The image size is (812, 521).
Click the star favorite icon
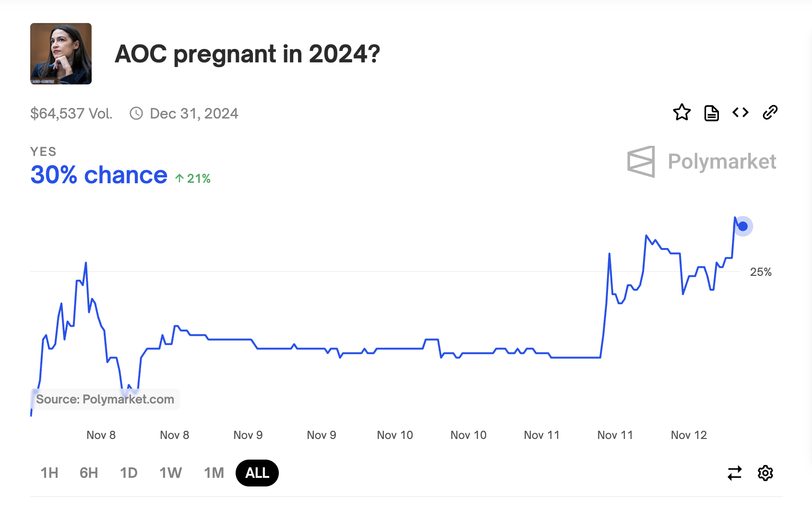point(681,113)
